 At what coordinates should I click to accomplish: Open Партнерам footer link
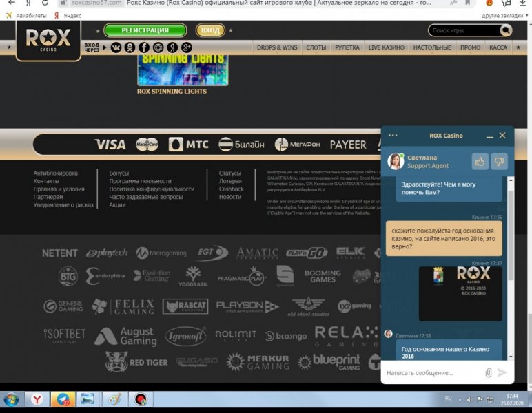click(x=48, y=197)
